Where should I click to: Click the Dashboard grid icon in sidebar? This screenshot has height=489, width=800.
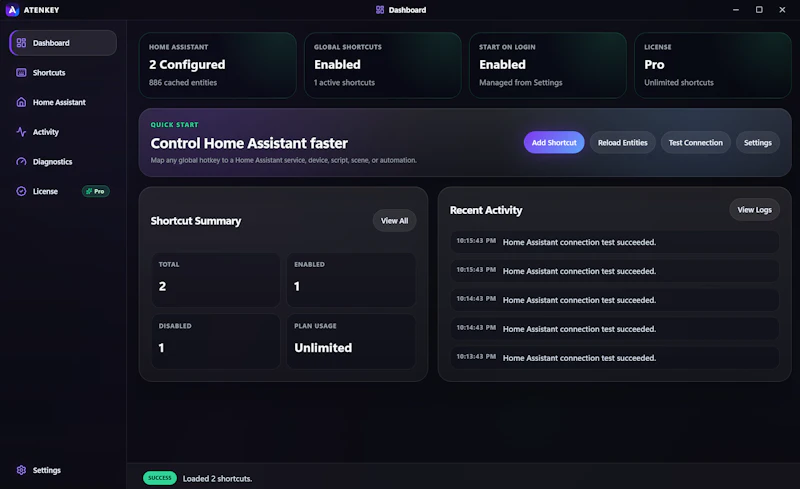pos(21,43)
